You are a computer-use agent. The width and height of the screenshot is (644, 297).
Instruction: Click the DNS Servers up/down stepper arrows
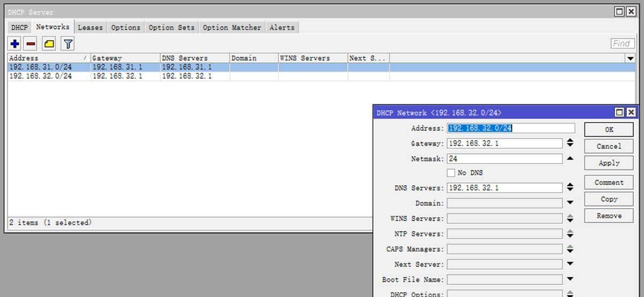570,188
